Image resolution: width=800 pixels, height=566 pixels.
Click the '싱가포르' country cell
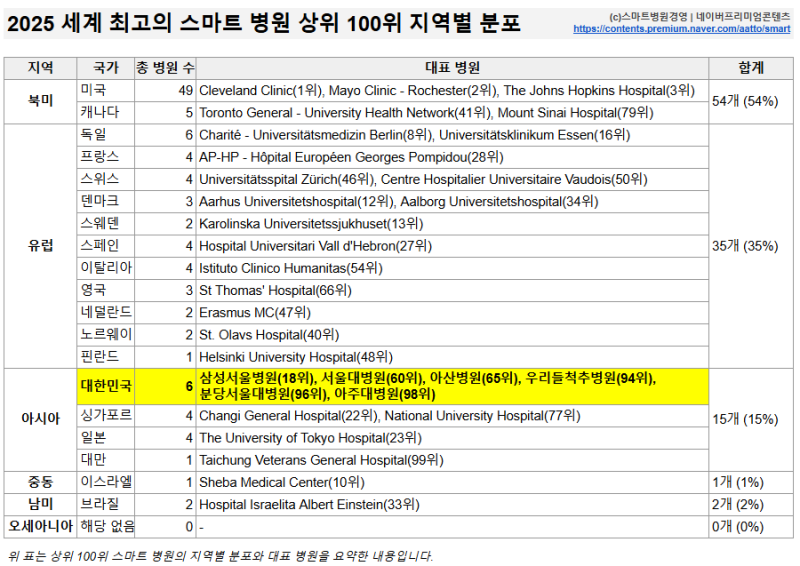tap(106, 416)
